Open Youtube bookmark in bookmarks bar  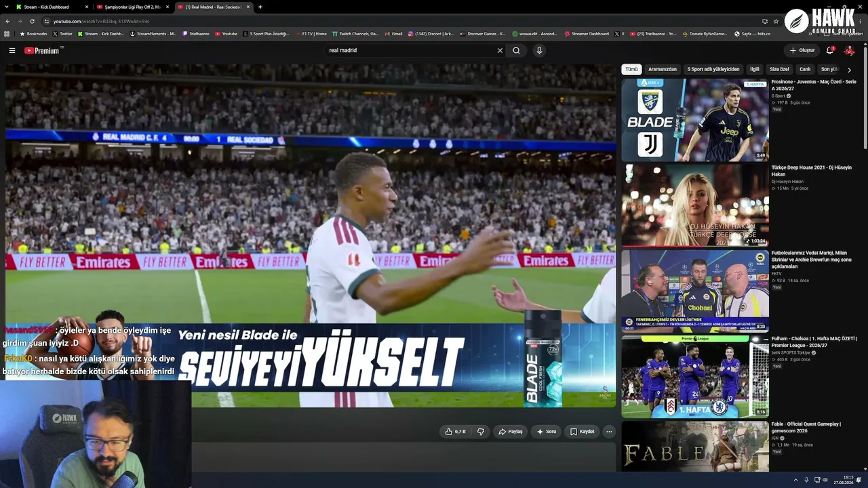pos(226,33)
